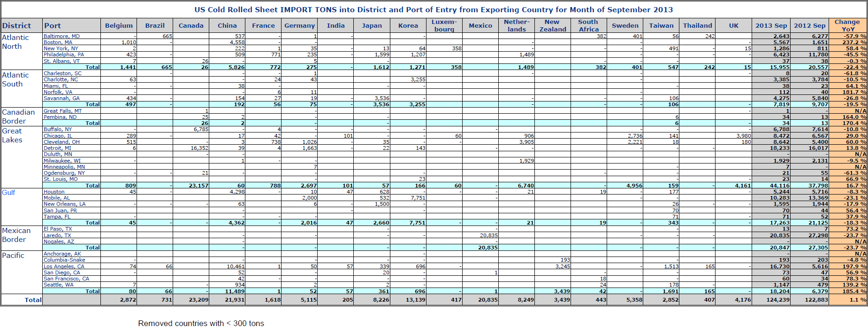
Task: Click the grand Total row label
Action: pyautogui.click(x=33, y=300)
